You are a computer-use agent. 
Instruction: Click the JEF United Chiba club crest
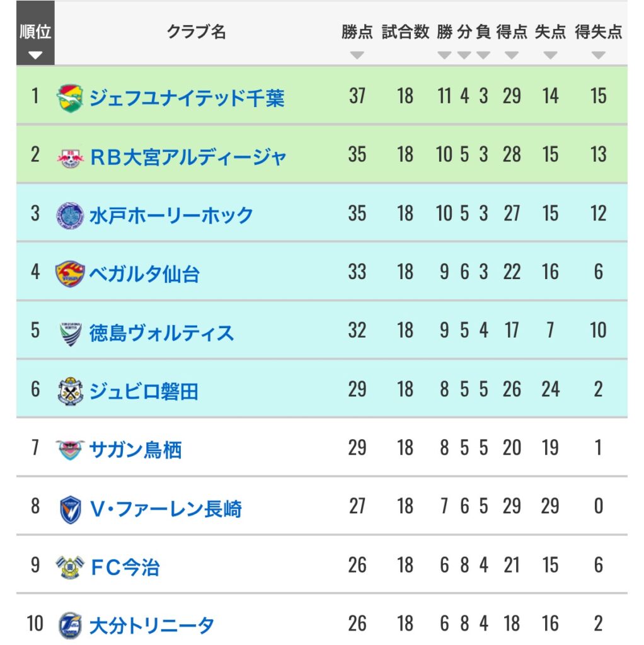[x=70, y=98]
